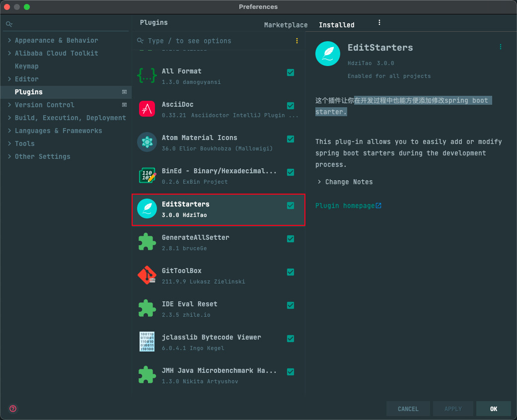
Task: Disable the GitToolBox plugin checkbox
Action: (x=291, y=272)
